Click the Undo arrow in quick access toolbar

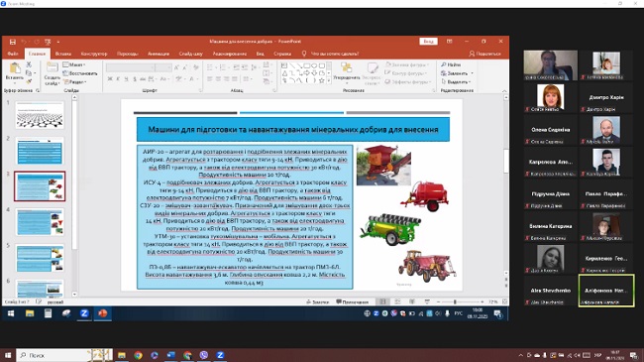click(24, 42)
